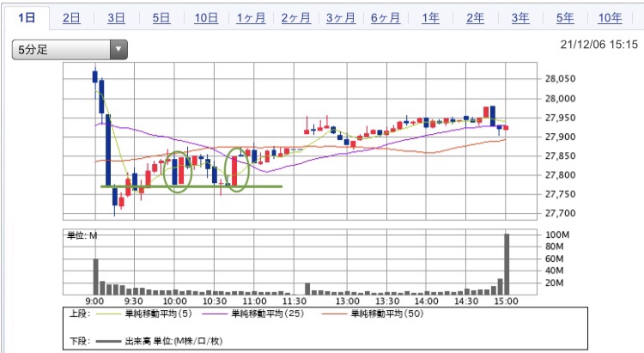Click the 下段 legend label
The height and width of the screenshot is (353, 644).
click(80, 341)
